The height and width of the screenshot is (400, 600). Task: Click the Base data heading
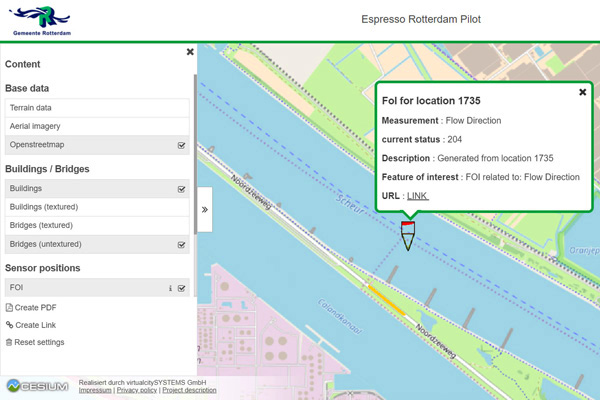27,88
